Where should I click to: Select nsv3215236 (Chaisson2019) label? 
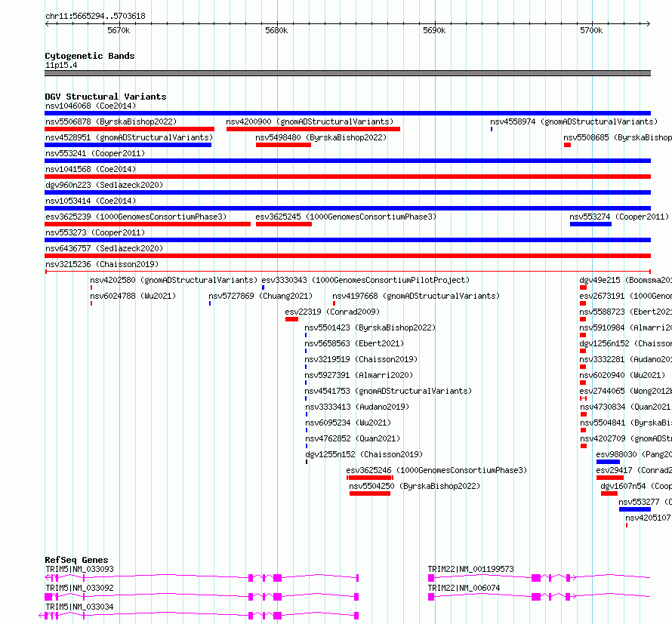point(102,264)
